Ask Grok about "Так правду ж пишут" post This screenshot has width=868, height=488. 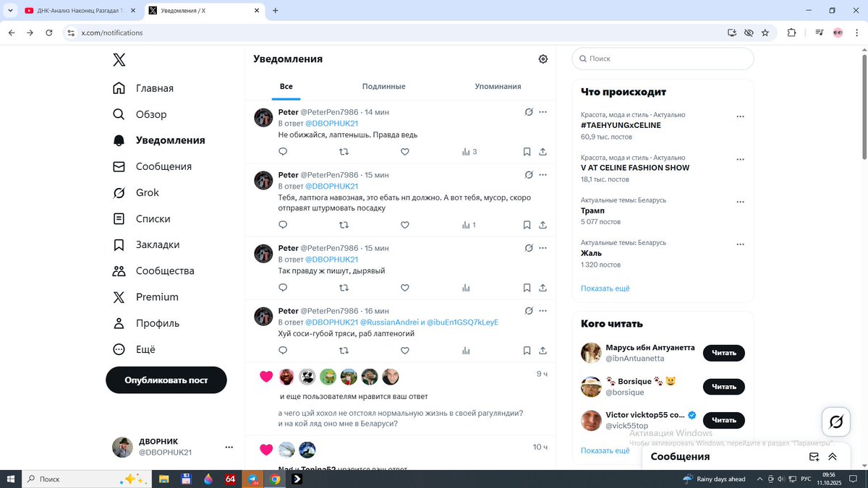tap(529, 248)
